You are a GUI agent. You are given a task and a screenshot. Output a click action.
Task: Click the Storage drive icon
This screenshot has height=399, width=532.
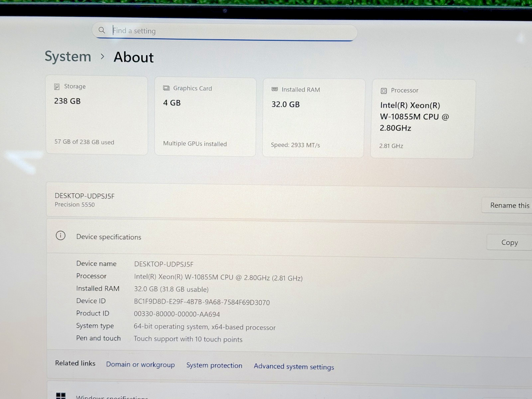click(57, 86)
